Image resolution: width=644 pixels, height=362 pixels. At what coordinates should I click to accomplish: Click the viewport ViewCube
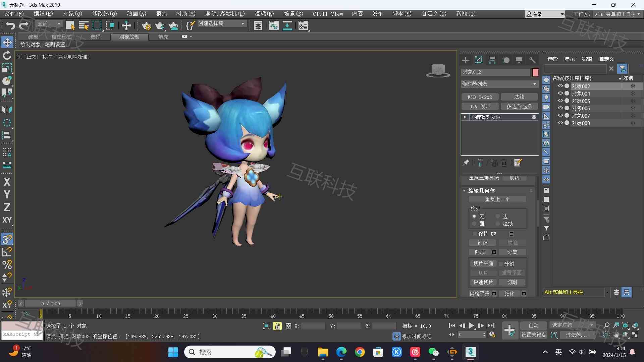click(438, 70)
